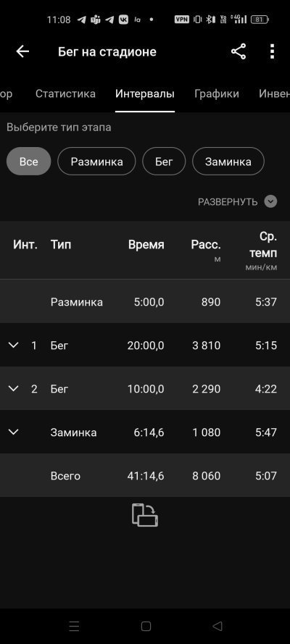
Task: Switch to the Графики tab
Action: coord(217,93)
